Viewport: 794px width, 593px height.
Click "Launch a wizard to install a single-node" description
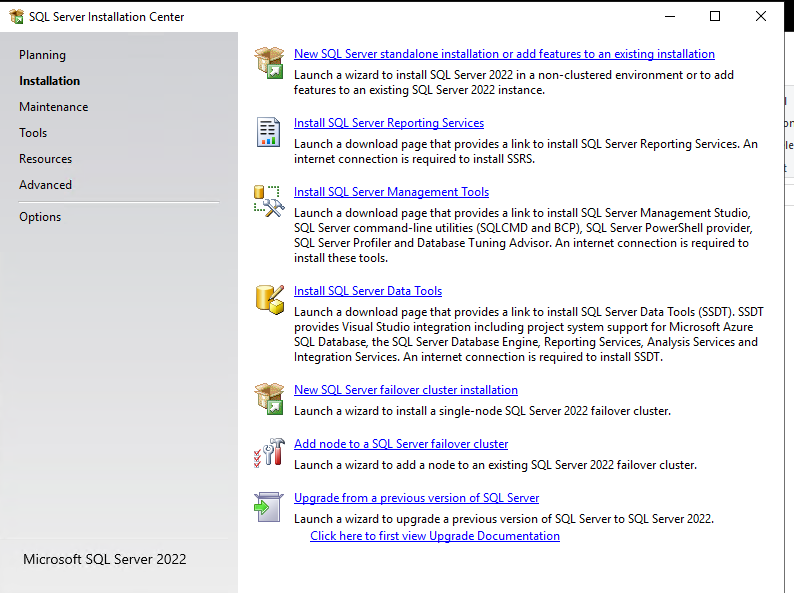pyautogui.click(x=483, y=411)
